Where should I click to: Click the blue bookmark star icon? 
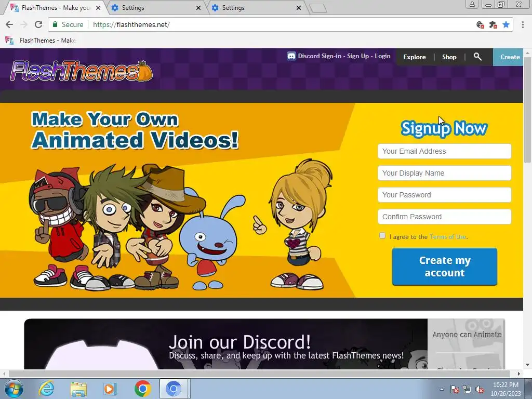coord(506,24)
